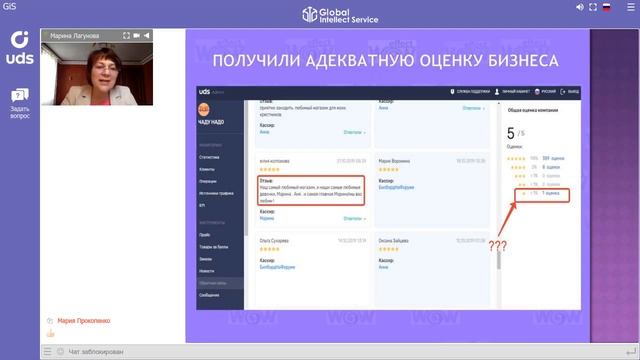The width and height of the screenshot is (640, 360).
Task: Filter by four-star row '8 оценок'
Action: [x=536, y=167]
